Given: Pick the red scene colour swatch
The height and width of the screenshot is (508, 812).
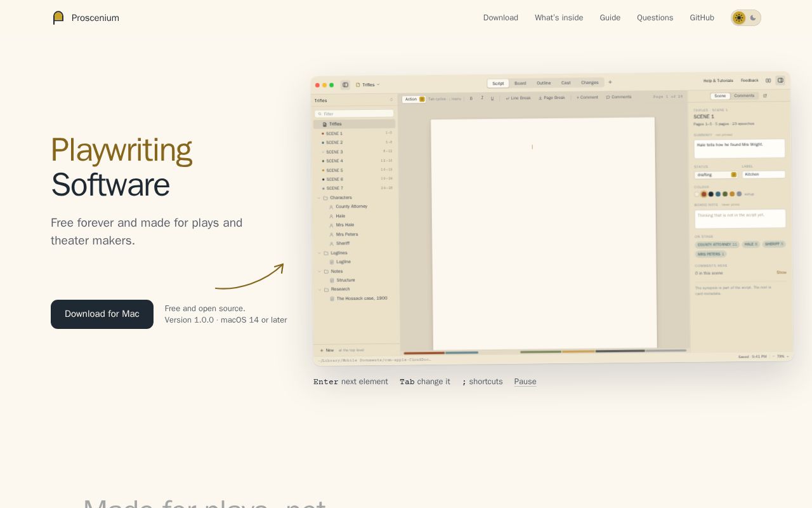Looking at the screenshot, I should [x=704, y=194].
